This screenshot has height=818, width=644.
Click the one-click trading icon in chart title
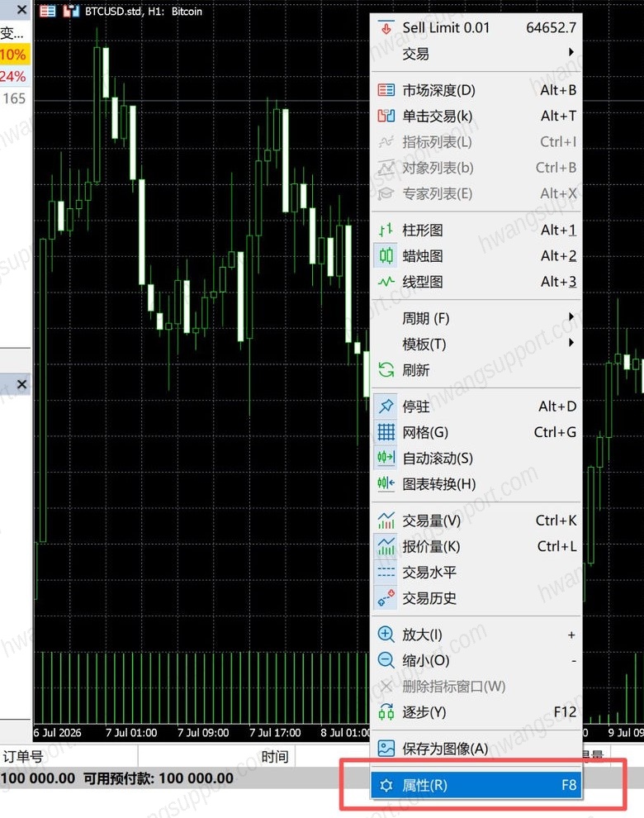(70, 11)
